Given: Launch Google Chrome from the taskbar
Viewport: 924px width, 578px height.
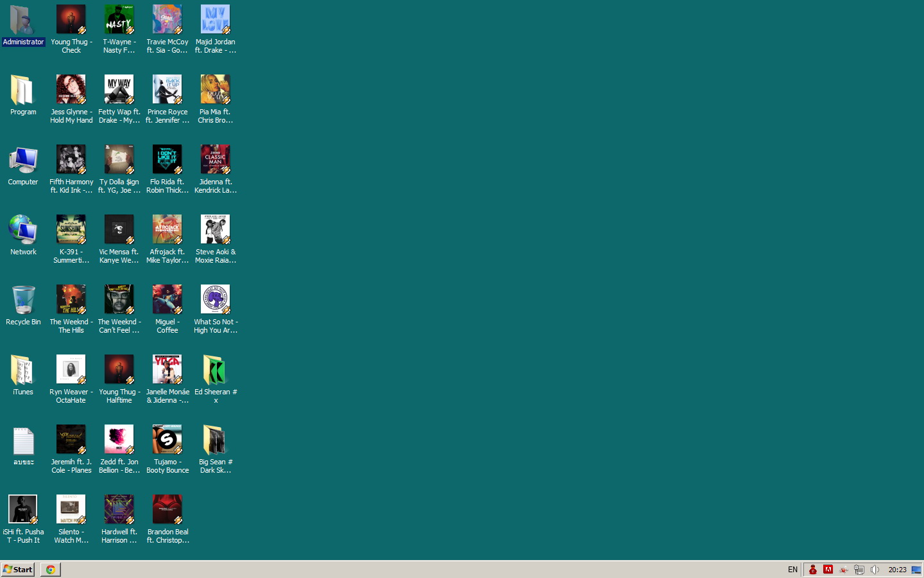Looking at the screenshot, I should coord(51,570).
